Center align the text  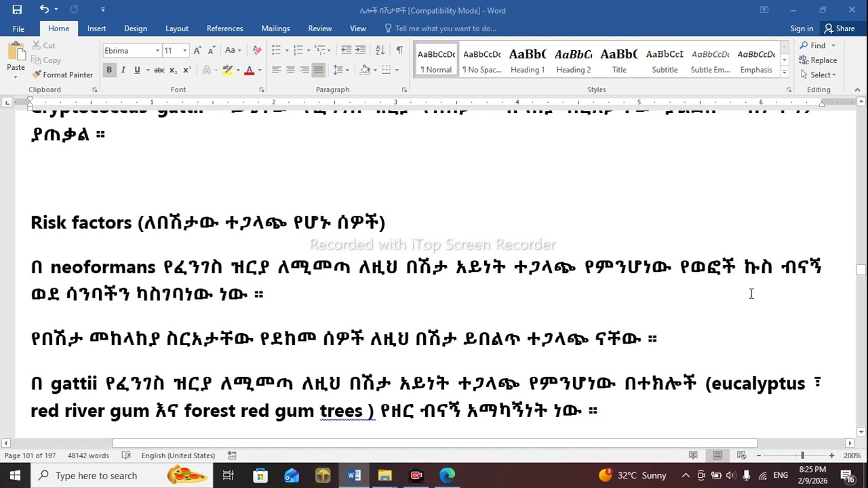pos(290,70)
